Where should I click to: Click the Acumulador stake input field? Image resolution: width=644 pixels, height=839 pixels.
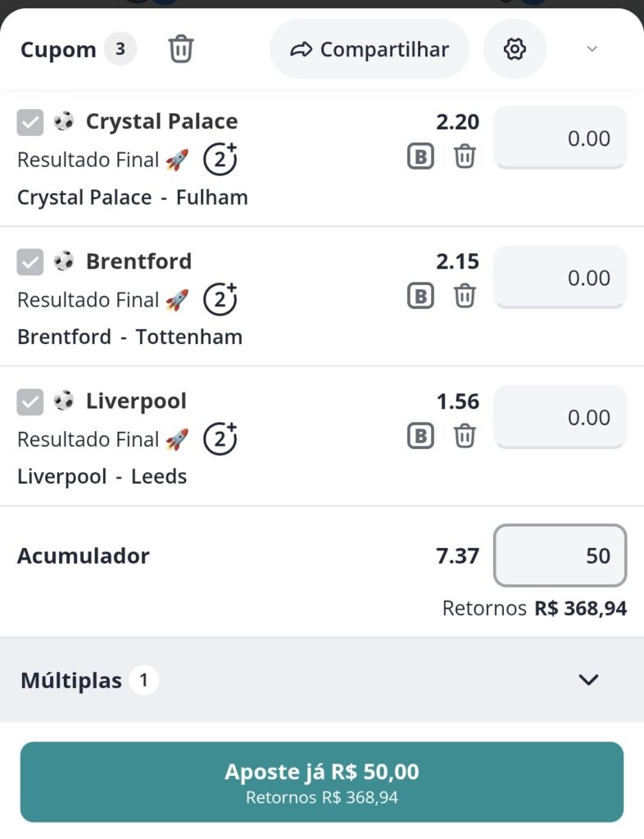point(560,556)
